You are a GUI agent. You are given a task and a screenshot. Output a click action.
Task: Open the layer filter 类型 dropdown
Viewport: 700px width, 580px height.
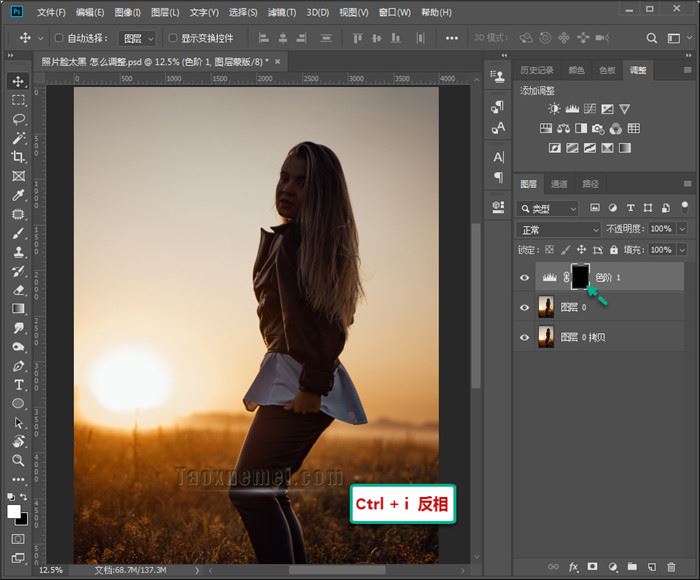[x=548, y=208]
